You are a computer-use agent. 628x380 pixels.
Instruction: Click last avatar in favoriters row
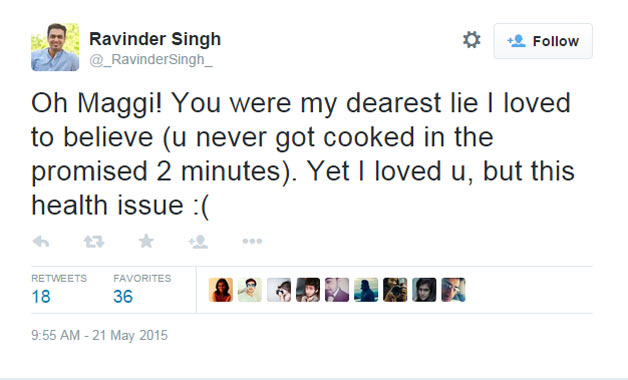[453, 290]
